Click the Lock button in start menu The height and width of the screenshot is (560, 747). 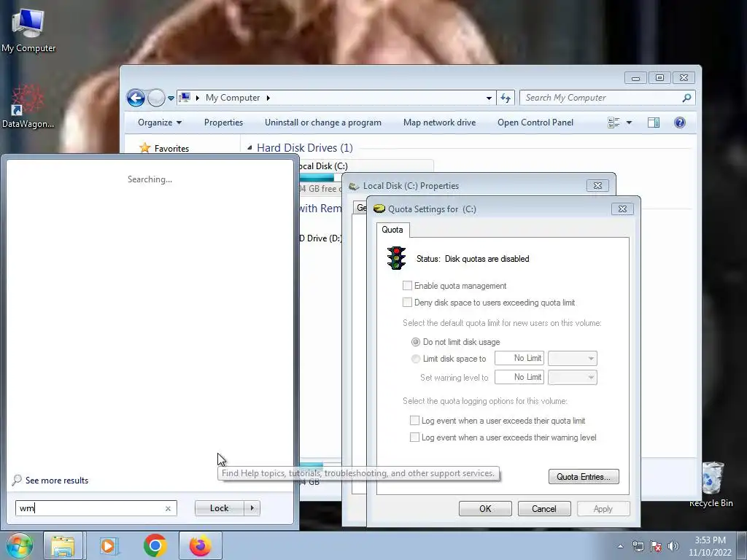[x=219, y=508]
